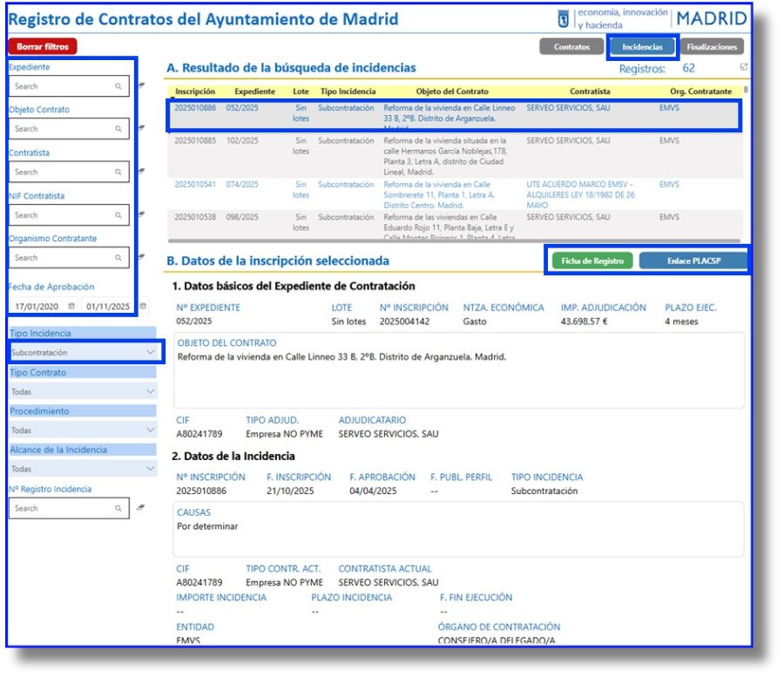Open the calendar icon for date 17/01/2020
The height and width of the screenshot is (677, 784).
[71, 307]
